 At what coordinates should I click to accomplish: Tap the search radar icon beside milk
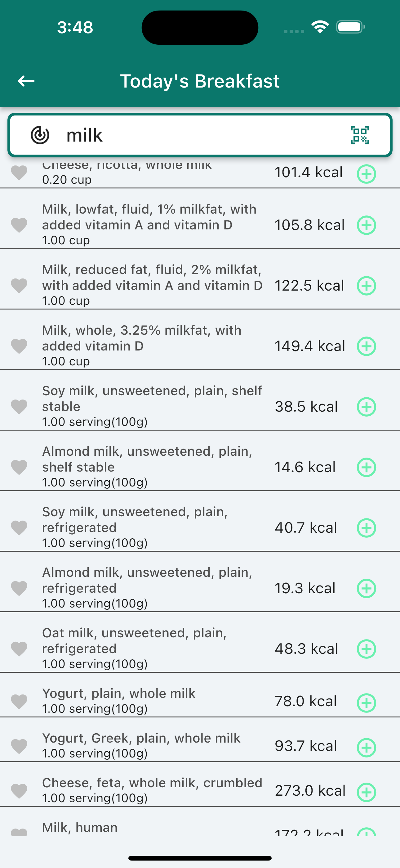40,135
